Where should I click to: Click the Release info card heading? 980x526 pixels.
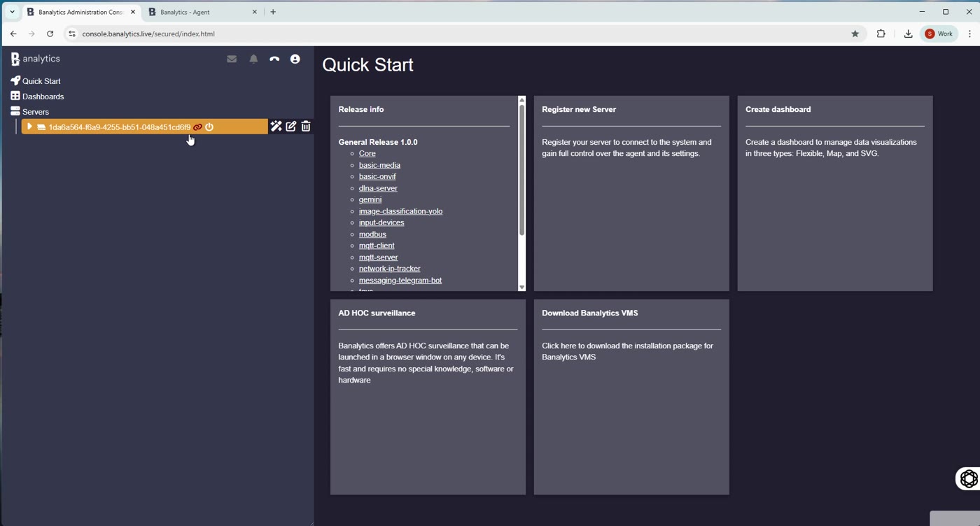[x=361, y=109]
